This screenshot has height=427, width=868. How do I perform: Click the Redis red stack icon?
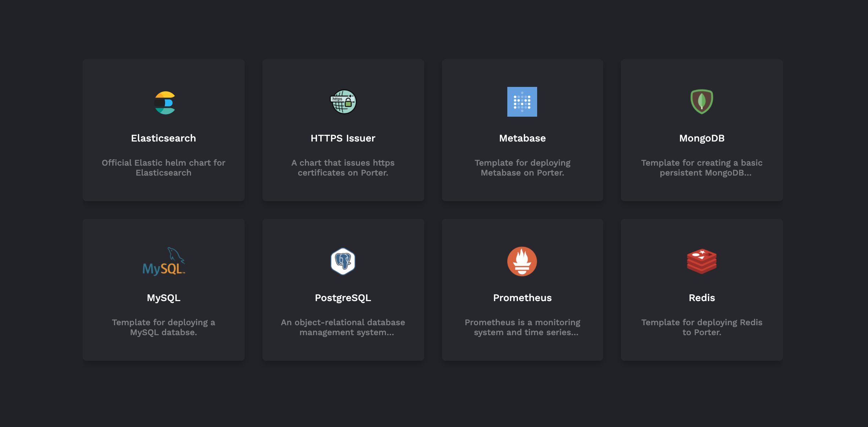pos(702,261)
